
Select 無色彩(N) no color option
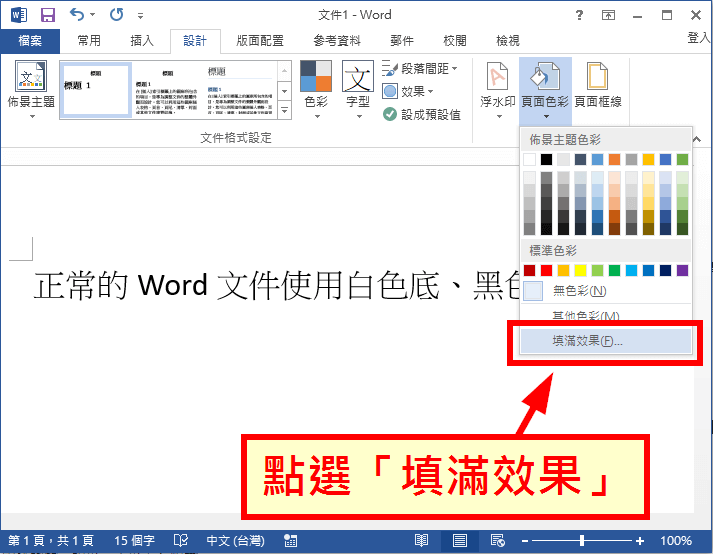point(606,291)
